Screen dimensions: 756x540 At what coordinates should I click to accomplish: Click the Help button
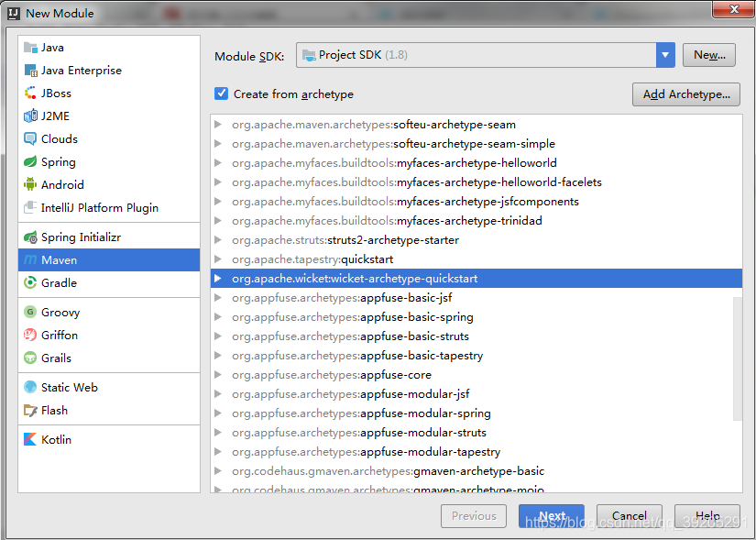pyautogui.click(x=707, y=516)
